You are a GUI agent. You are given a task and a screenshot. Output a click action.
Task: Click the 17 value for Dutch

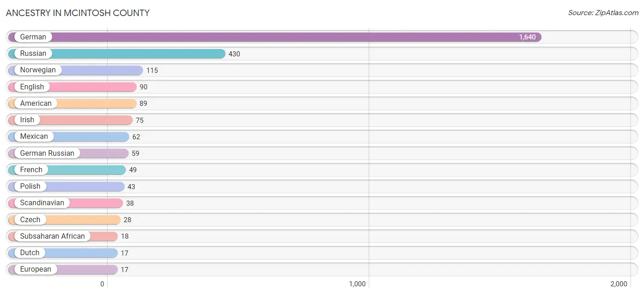(x=125, y=253)
